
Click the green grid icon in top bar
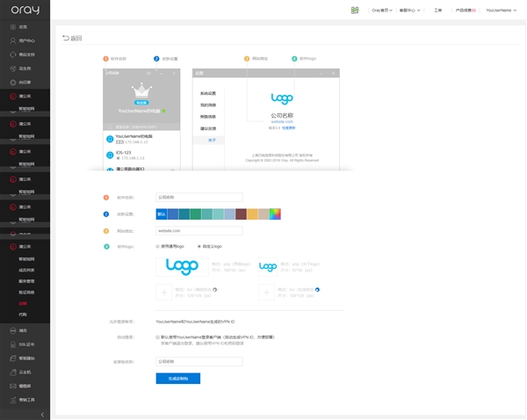pyautogui.click(x=355, y=11)
